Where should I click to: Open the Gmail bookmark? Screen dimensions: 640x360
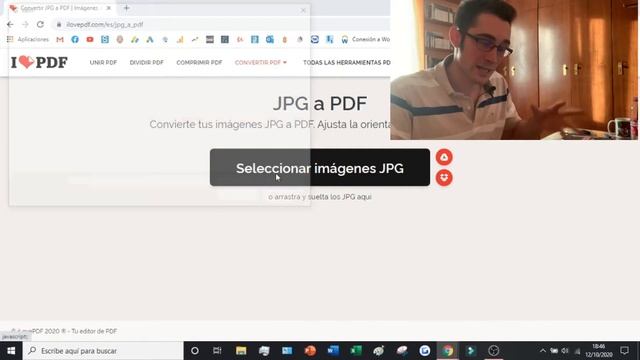click(60, 40)
